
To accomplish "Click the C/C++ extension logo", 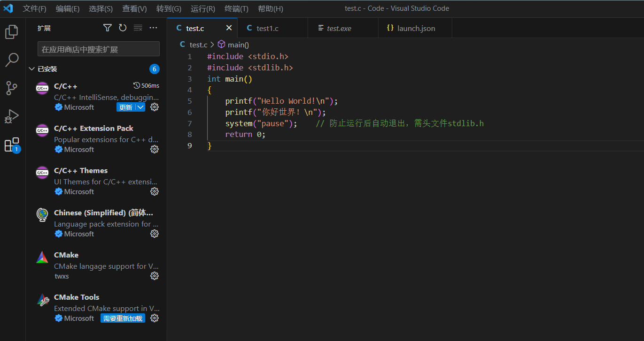I will coord(42,88).
